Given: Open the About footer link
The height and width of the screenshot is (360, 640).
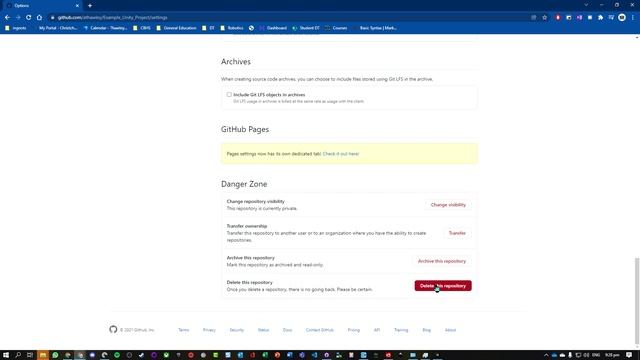Looking at the screenshot, I should (450, 330).
